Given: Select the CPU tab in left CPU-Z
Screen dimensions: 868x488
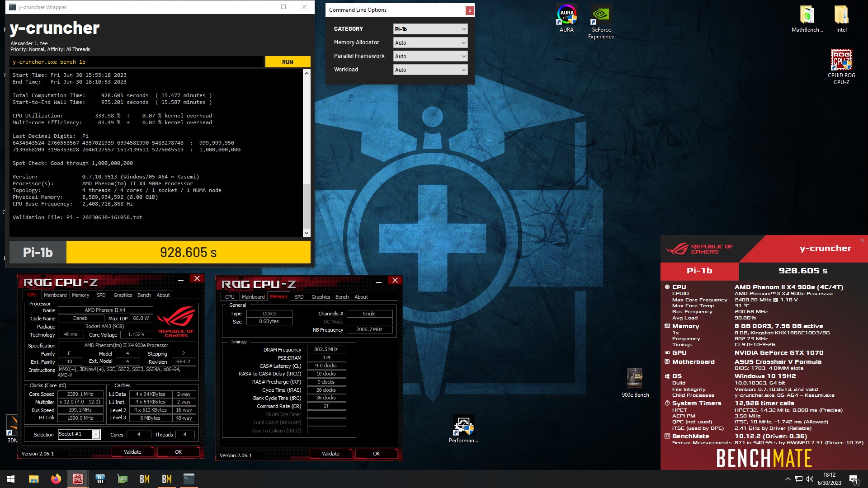Looking at the screenshot, I should click(x=32, y=295).
